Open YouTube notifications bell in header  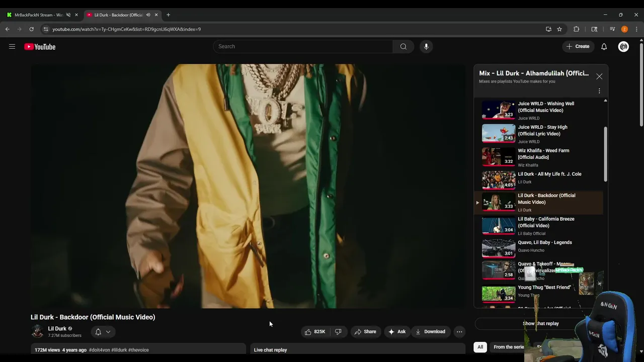tap(604, 47)
